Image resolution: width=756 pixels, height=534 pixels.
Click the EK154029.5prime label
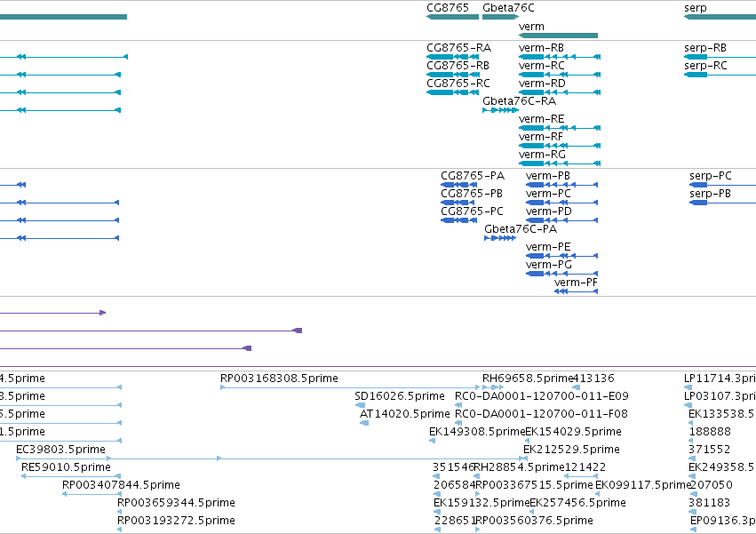(x=573, y=432)
